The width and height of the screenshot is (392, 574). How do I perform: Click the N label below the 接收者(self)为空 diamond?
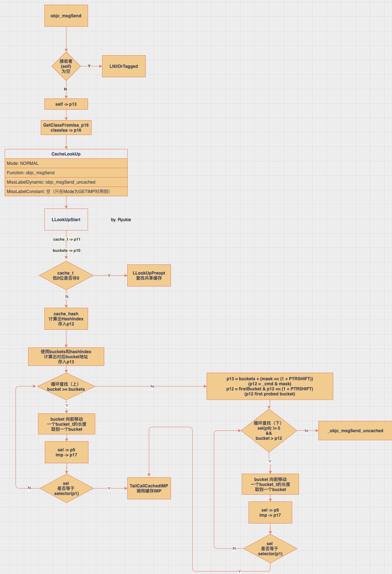(66, 89)
